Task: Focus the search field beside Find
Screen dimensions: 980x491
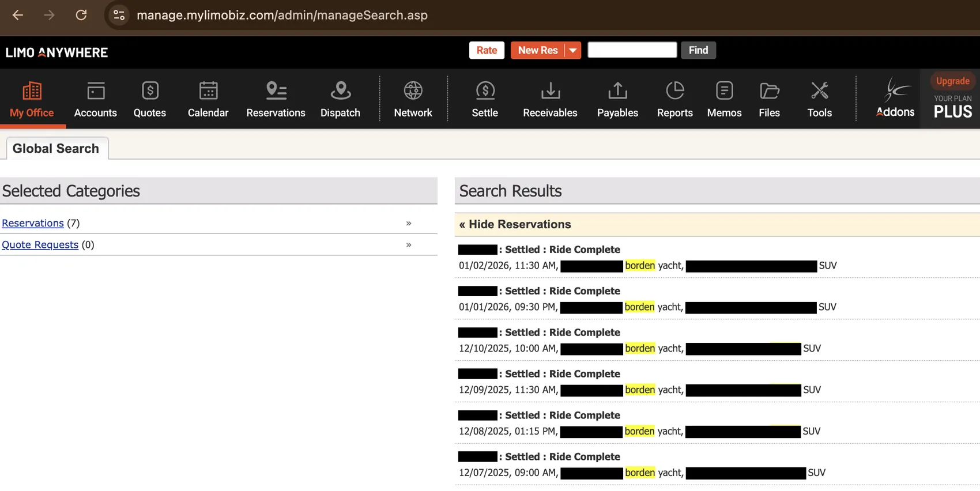Action: (x=632, y=50)
